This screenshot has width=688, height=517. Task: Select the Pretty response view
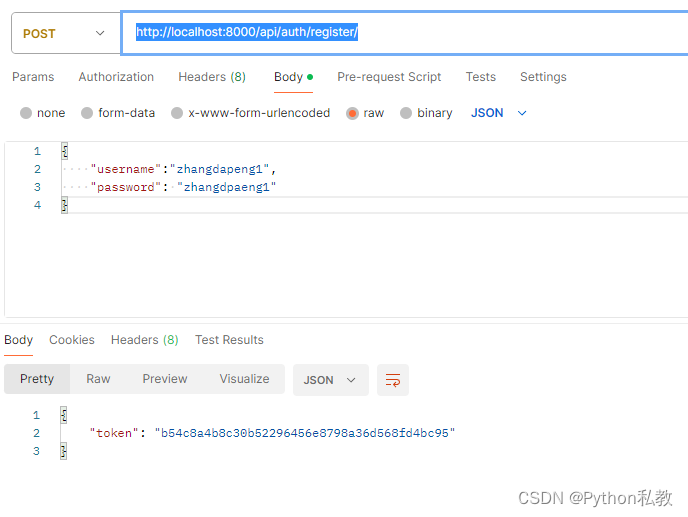(37, 379)
